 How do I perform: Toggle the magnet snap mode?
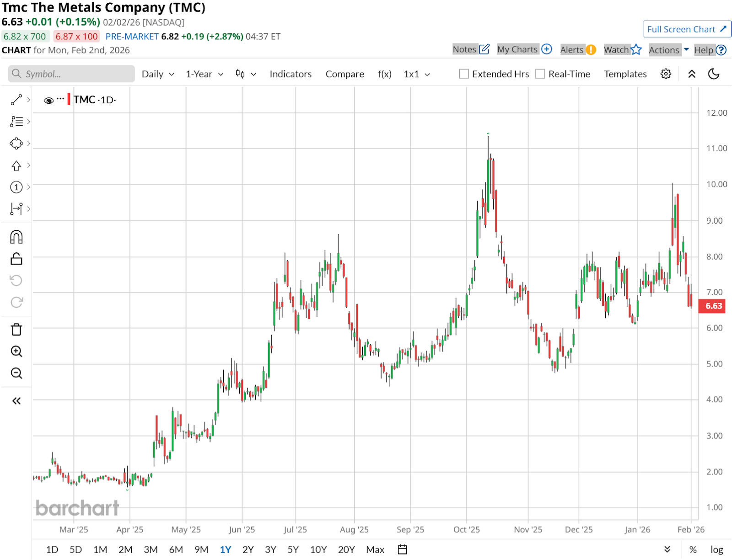pyautogui.click(x=16, y=237)
